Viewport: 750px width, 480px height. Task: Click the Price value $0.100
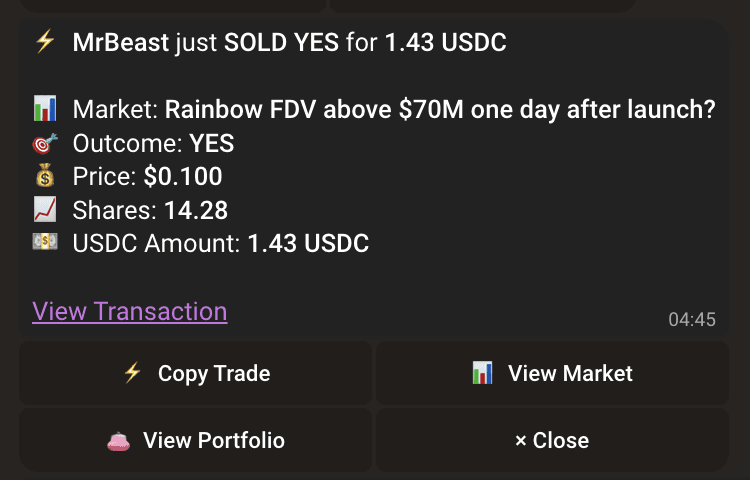coord(183,177)
